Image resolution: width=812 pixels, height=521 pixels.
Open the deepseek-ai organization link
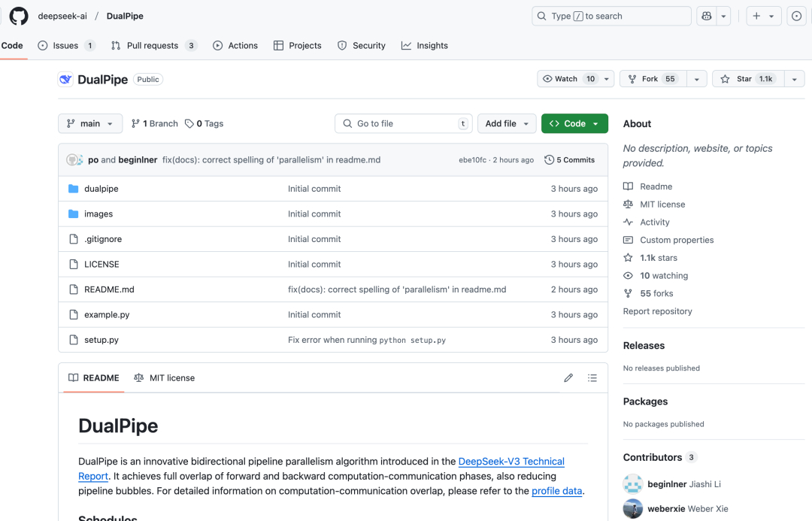[62, 16]
